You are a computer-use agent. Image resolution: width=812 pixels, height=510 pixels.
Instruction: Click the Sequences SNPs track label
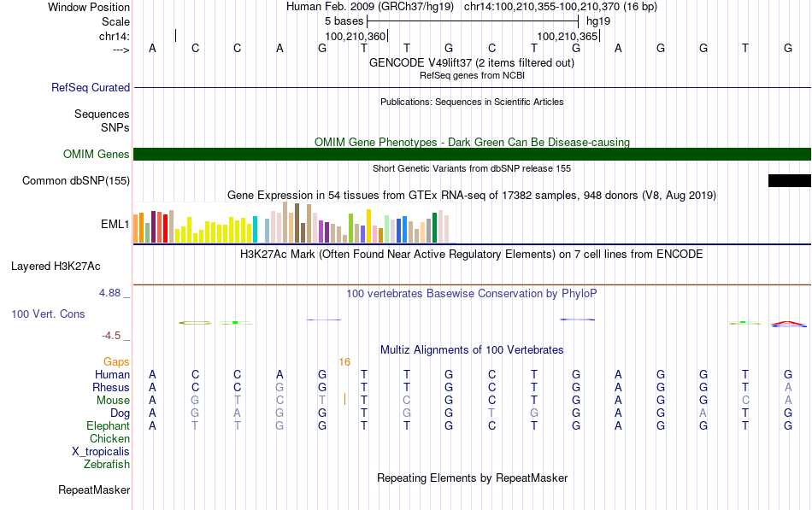point(102,120)
